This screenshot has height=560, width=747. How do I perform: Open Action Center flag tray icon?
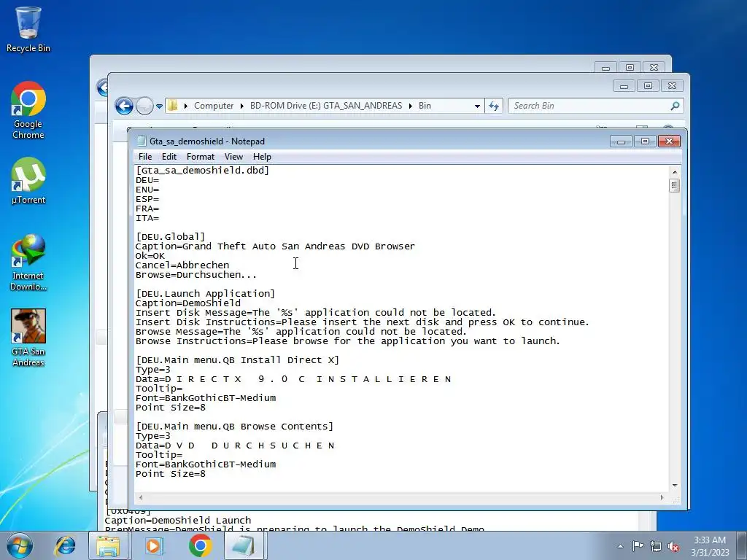pos(638,546)
